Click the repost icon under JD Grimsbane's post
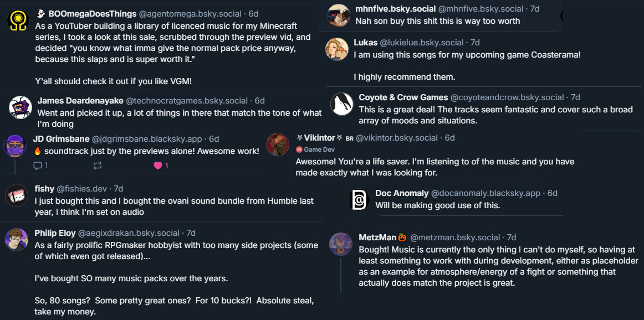 (x=98, y=165)
